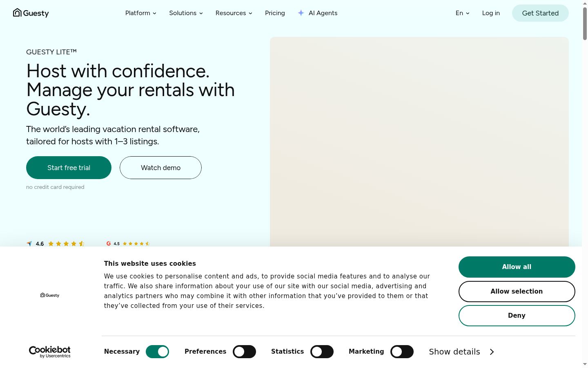Enable the Statistics cookies switch

tap(322, 352)
